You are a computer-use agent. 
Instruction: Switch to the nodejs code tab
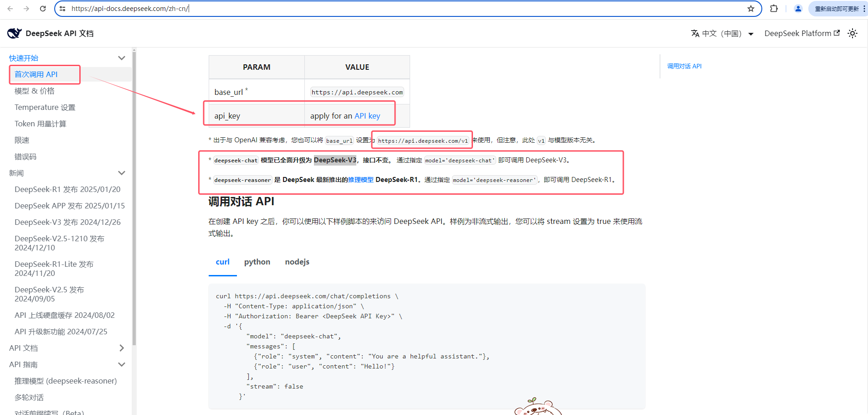tap(297, 262)
